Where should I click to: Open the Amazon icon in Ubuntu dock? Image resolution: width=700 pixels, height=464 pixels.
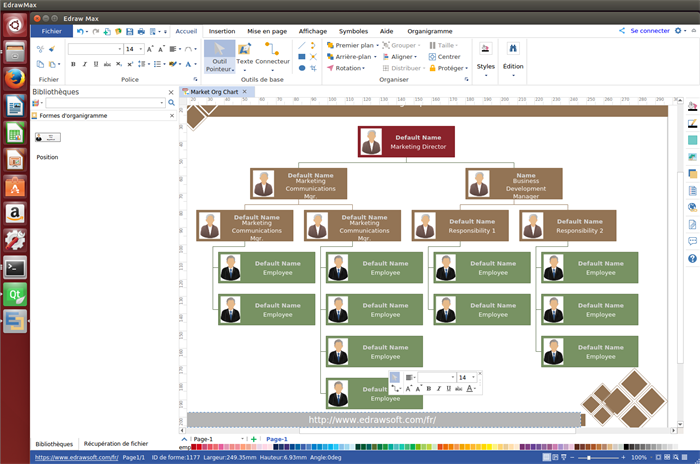(15, 214)
